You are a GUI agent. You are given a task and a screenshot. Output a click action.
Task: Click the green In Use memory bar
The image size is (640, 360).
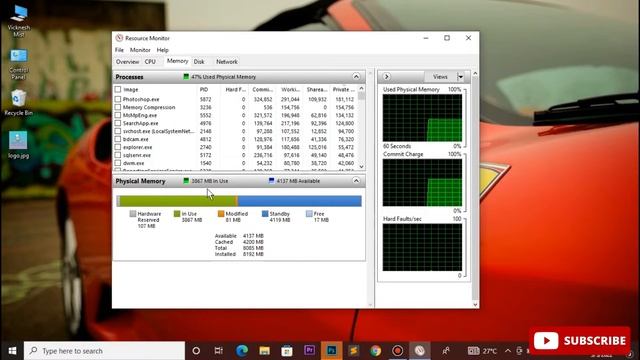click(x=177, y=201)
